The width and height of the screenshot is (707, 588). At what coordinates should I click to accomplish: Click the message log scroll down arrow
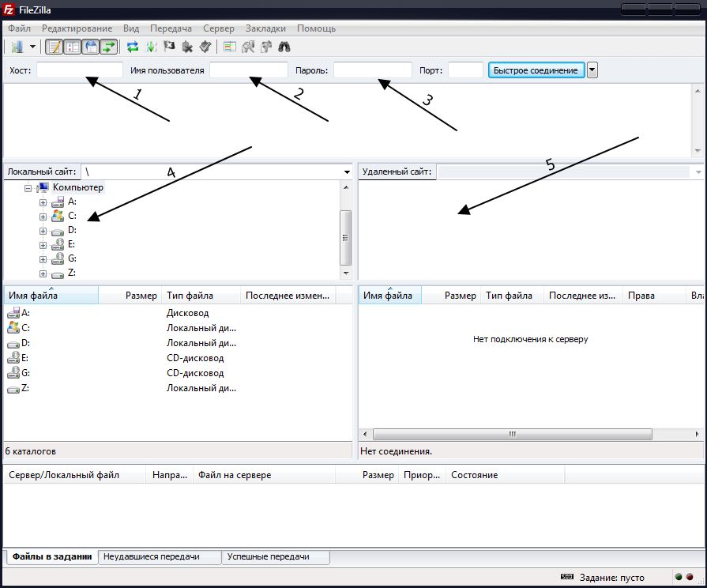pos(698,151)
